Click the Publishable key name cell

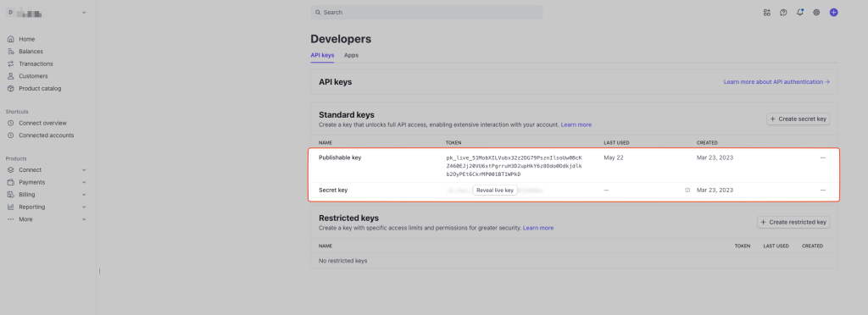tap(340, 157)
